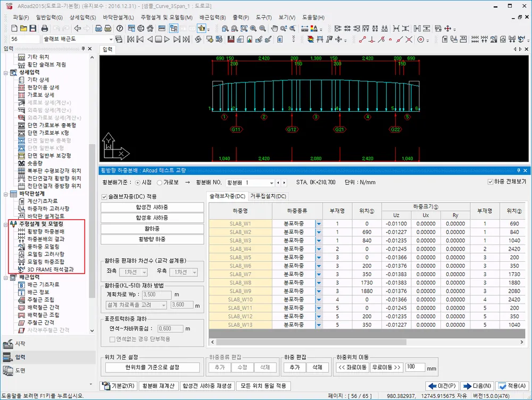The height and width of the screenshot is (400, 532).
Task: Go back with the left arrow icon
Action: tap(78, 29)
